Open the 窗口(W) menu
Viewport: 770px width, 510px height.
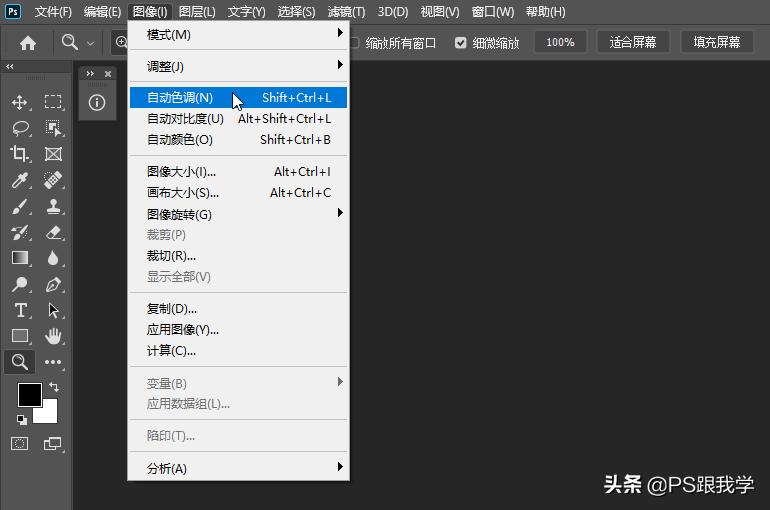(x=493, y=11)
